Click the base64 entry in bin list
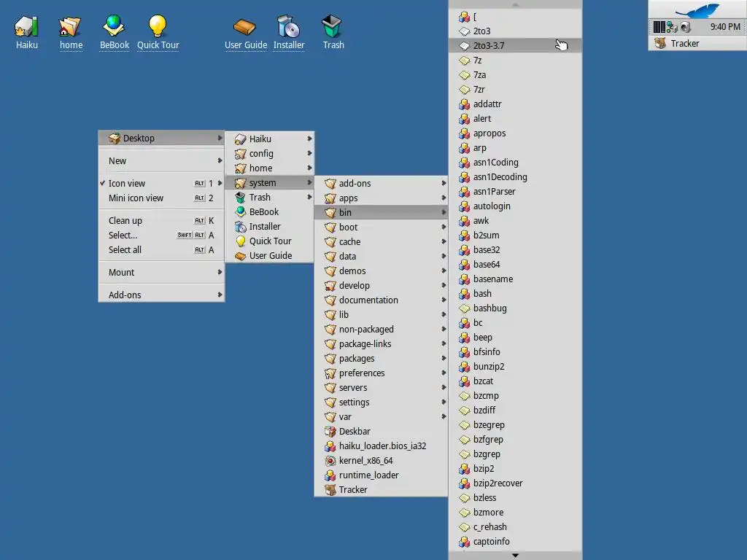 [x=515, y=264]
